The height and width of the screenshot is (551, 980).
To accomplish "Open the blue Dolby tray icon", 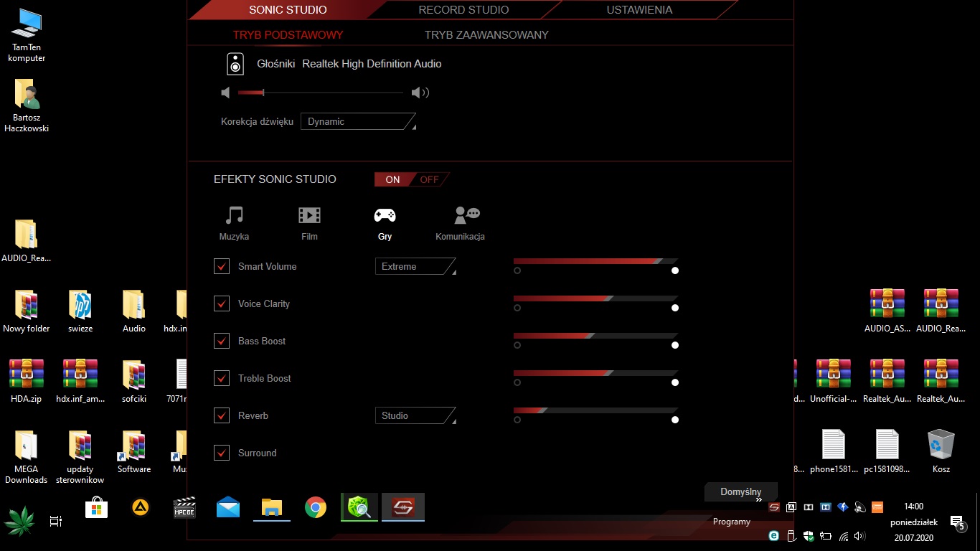I will tap(826, 507).
